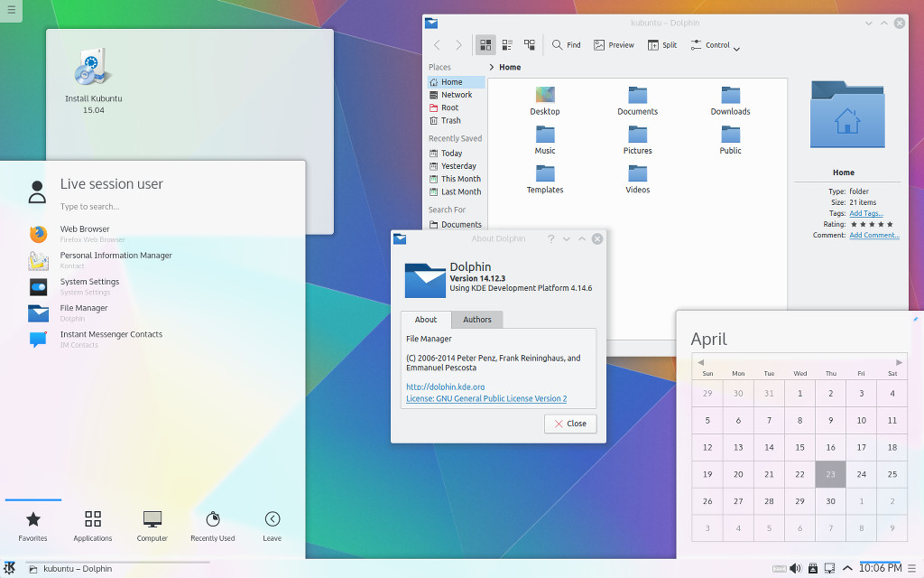Open Root in Places panel
The height and width of the screenshot is (578, 924).
coord(456,108)
